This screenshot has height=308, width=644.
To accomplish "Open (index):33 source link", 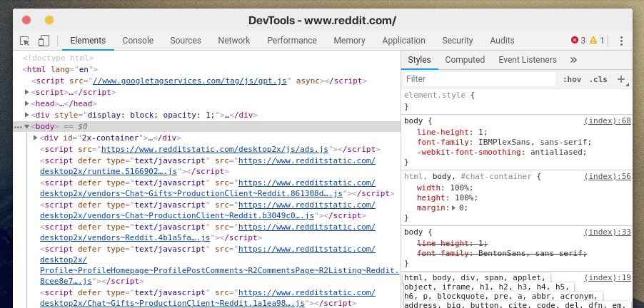I will (607, 232).
